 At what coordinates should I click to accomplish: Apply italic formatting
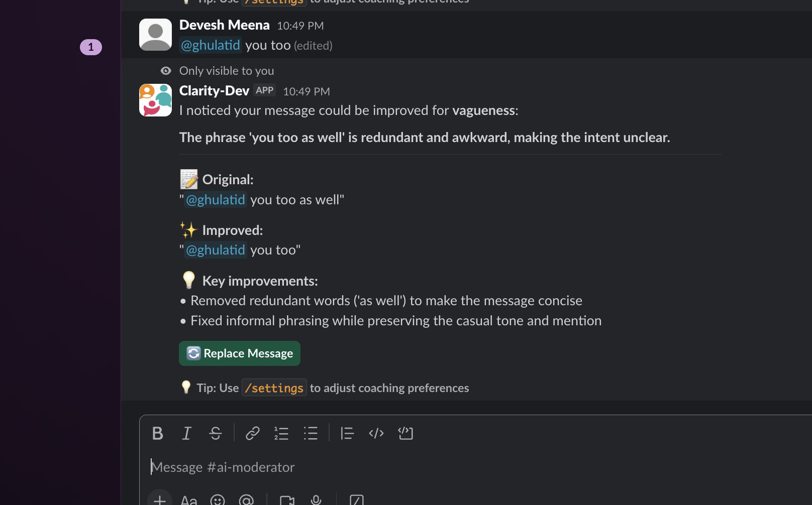tap(186, 433)
